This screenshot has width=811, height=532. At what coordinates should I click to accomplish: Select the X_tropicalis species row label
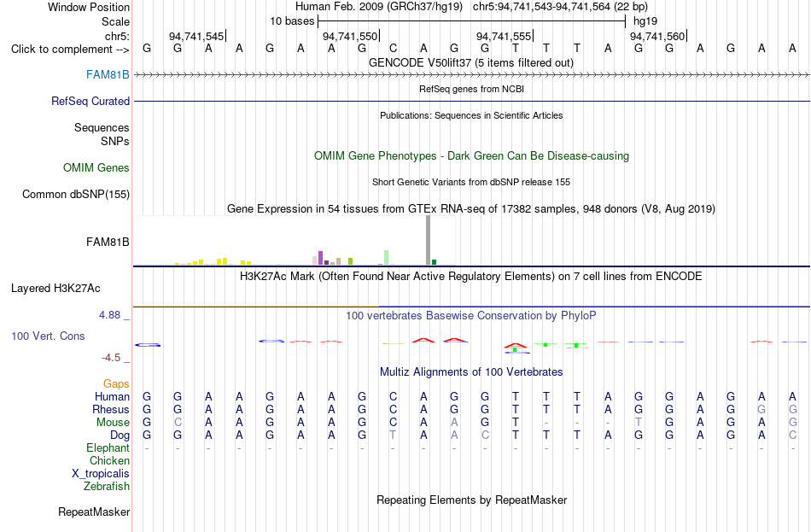tap(101, 474)
